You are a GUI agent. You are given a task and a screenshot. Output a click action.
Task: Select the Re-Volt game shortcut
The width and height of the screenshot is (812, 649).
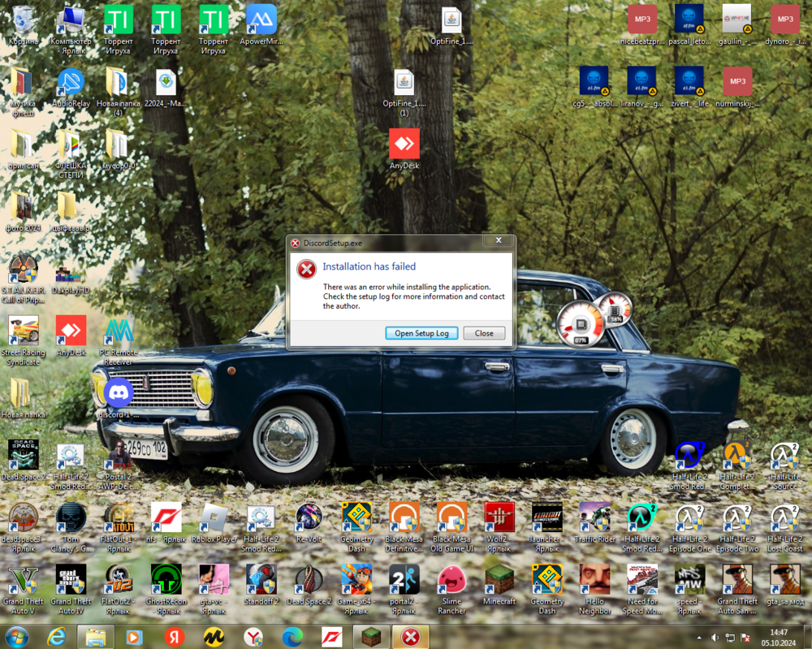click(x=309, y=522)
